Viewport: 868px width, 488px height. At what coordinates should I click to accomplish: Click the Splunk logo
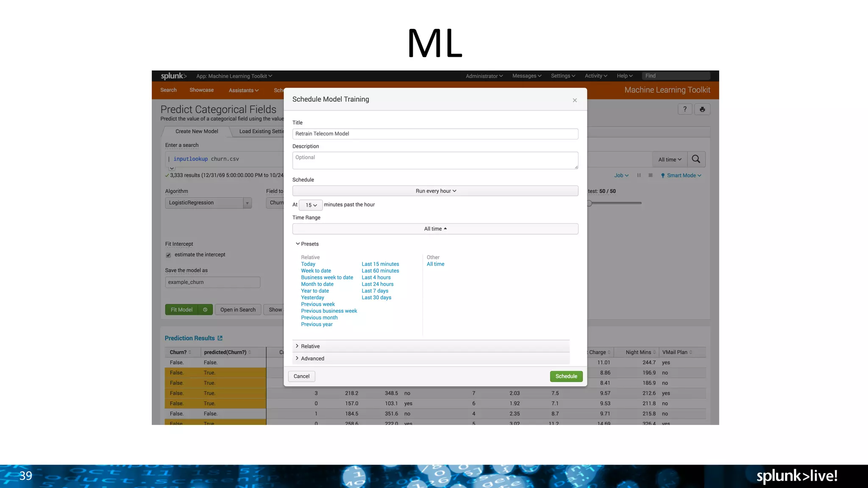click(x=173, y=76)
